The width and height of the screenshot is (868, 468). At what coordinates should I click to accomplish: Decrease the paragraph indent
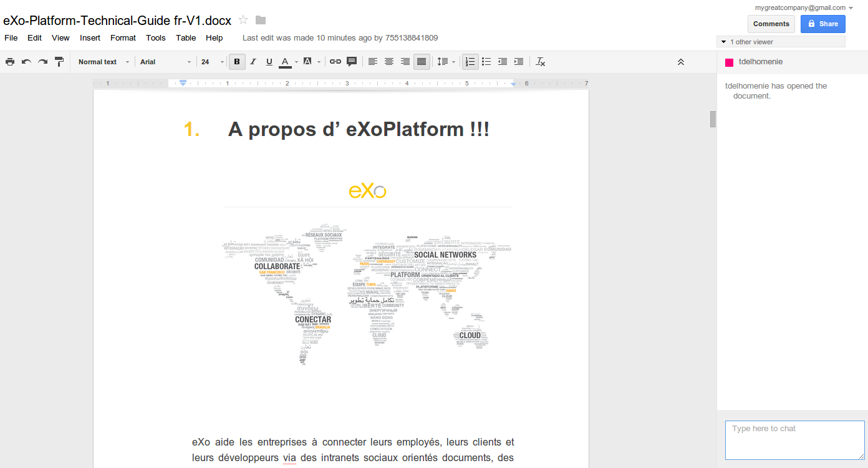503,62
